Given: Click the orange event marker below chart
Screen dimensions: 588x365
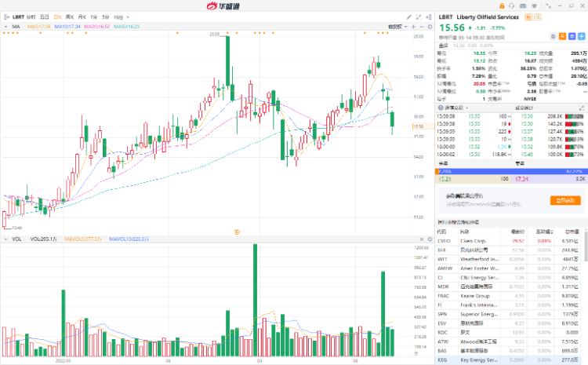Looking at the screenshot, I should point(237,232).
